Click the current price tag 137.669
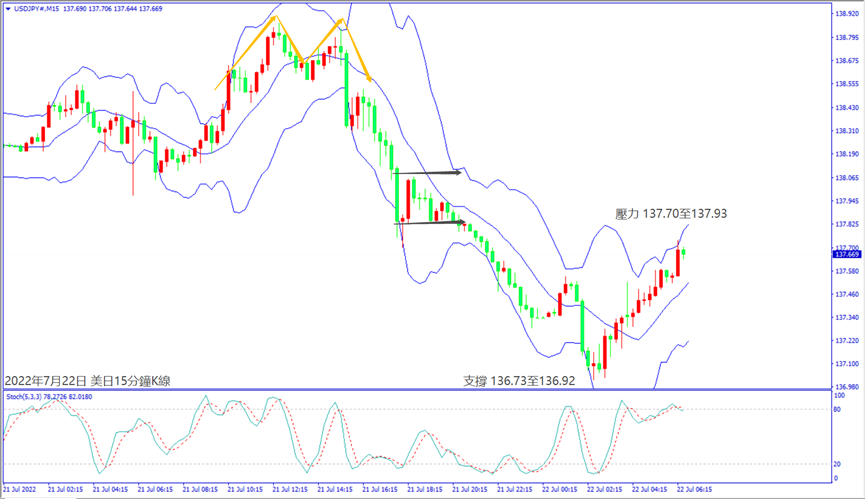This screenshot has width=865, height=499. coord(846,254)
